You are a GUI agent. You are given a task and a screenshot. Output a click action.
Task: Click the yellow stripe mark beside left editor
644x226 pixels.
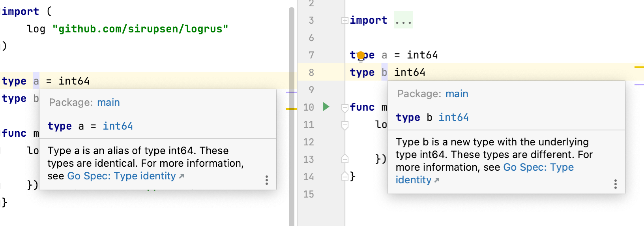coord(291,109)
